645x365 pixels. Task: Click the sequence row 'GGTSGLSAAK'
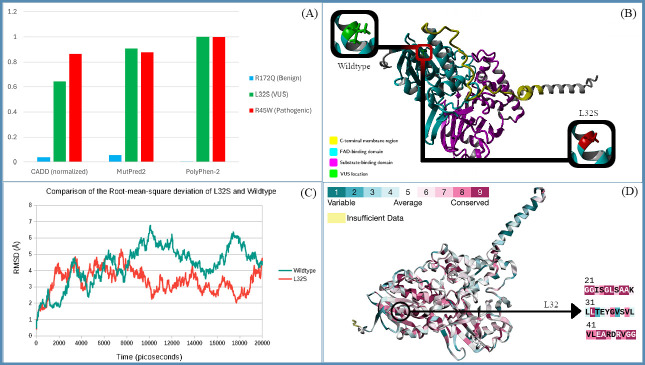click(x=609, y=291)
